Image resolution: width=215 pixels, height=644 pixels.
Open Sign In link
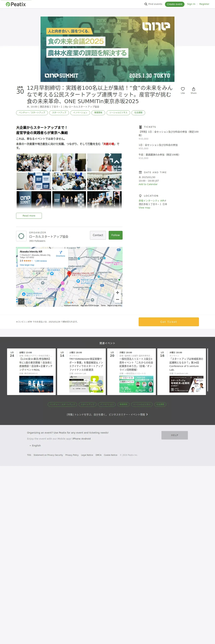click(191, 4)
